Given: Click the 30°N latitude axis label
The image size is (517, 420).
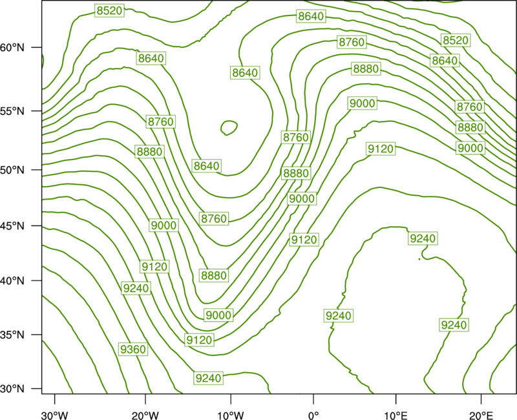Looking at the screenshot, I should (x=12, y=389).
